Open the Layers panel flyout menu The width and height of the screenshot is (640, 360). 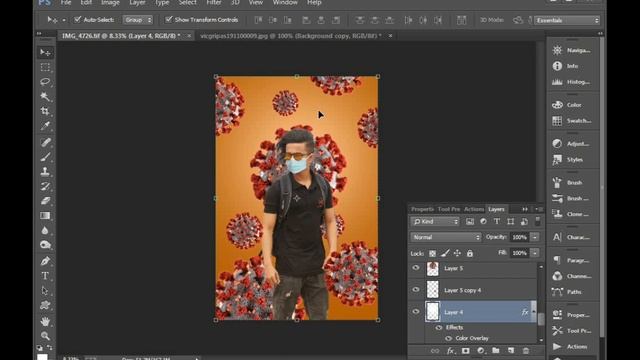click(539, 209)
